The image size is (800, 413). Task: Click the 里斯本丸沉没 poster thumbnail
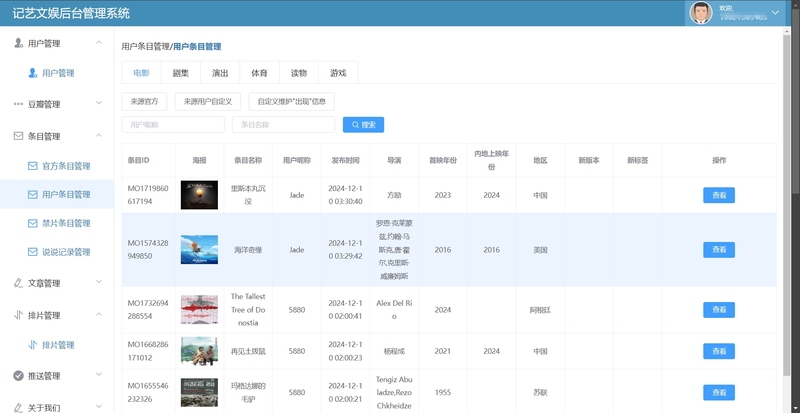click(199, 195)
